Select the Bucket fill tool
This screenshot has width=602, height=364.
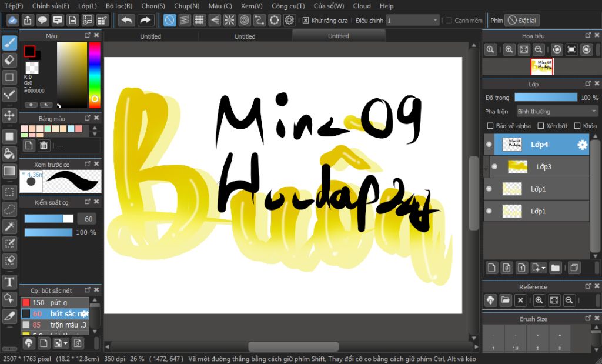point(9,153)
